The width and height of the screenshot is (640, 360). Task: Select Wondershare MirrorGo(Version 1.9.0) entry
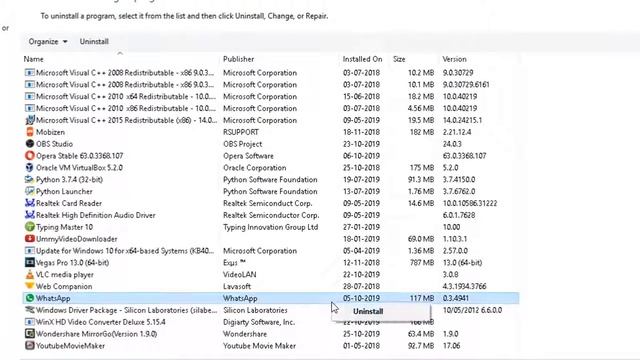tap(96, 333)
